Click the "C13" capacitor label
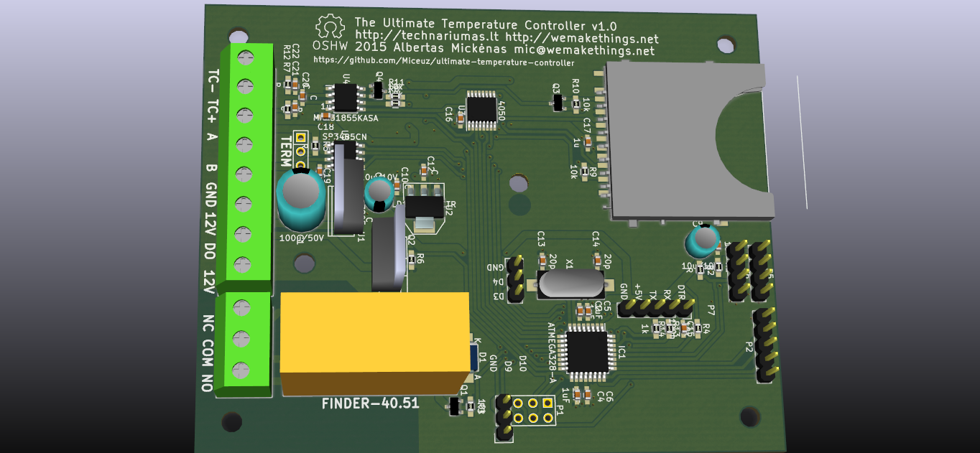The image size is (980, 453). click(x=542, y=238)
